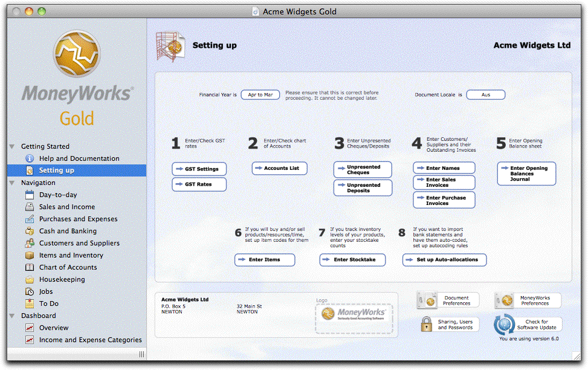
Task: Click the To Do icon
Action: [x=30, y=303]
